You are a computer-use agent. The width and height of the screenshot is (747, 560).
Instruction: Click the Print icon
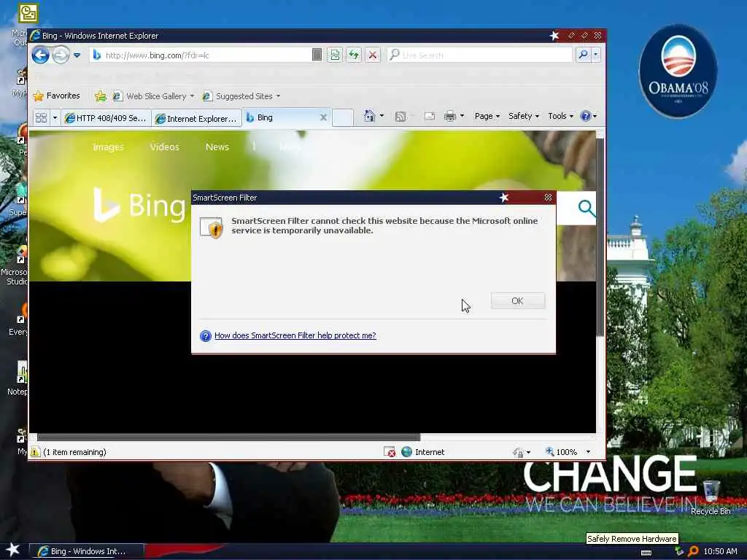pyautogui.click(x=449, y=116)
